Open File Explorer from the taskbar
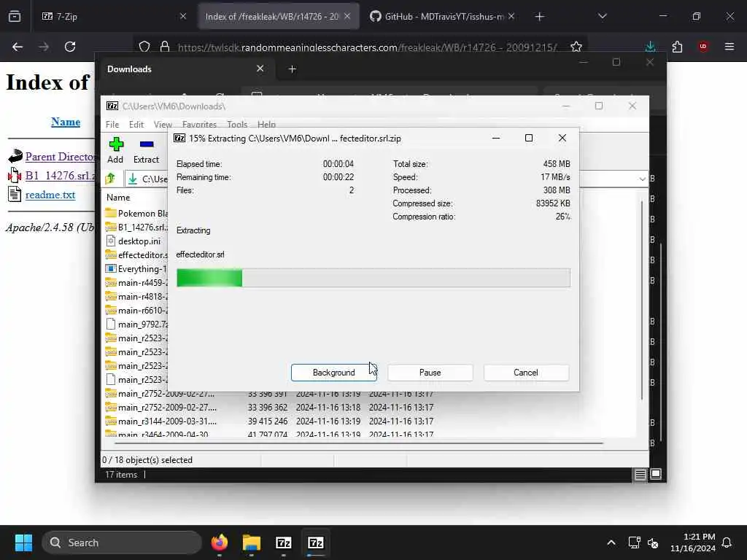747x560 pixels. pos(251,542)
